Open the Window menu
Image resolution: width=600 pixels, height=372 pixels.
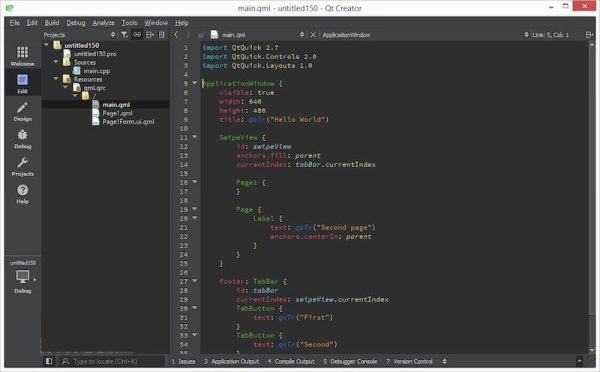[x=156, y=23]
